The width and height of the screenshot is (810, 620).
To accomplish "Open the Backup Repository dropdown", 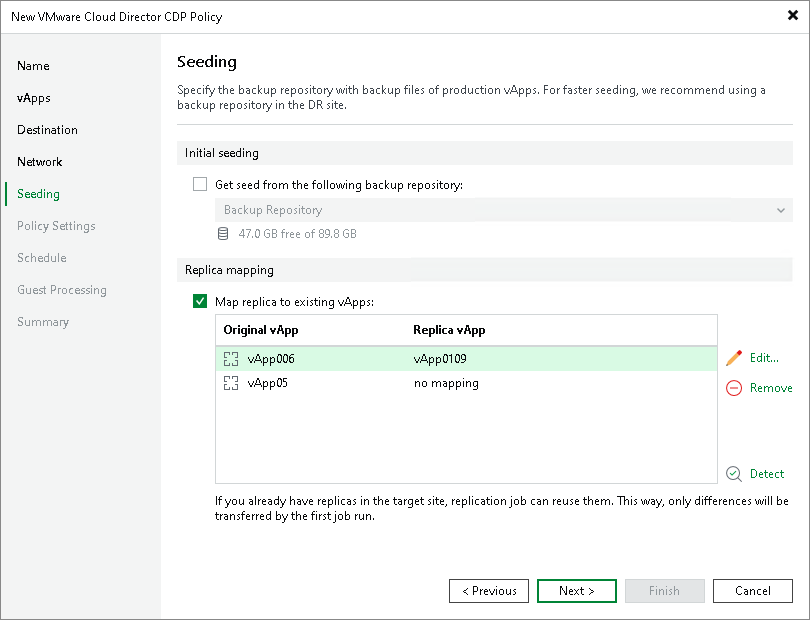I will point(504,210).
